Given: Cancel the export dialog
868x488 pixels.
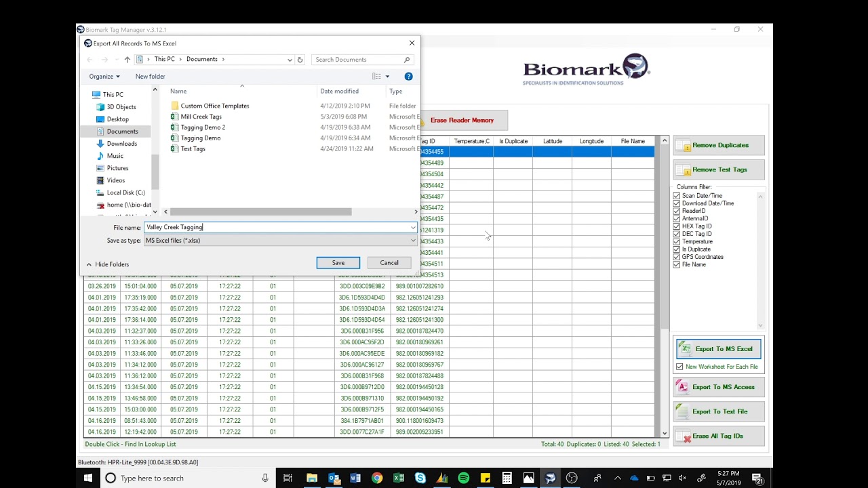Looking at the screenshot, I should click(x=389, y=263).
